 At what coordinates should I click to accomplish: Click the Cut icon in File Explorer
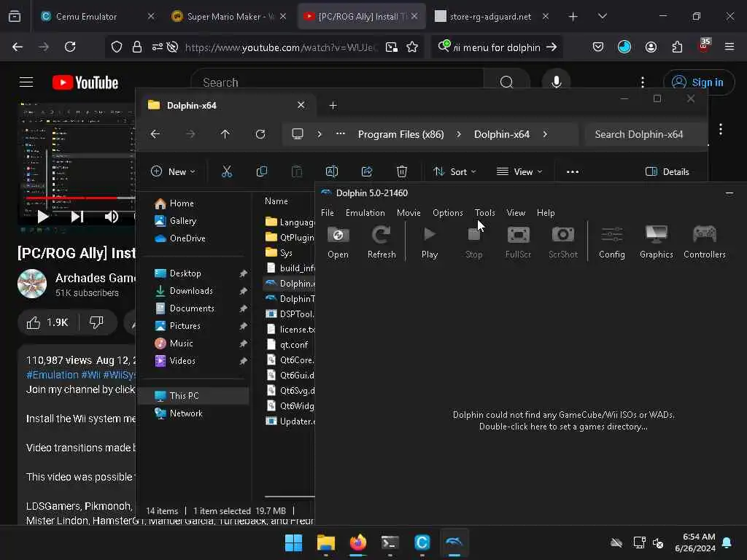tap(227, 171)
